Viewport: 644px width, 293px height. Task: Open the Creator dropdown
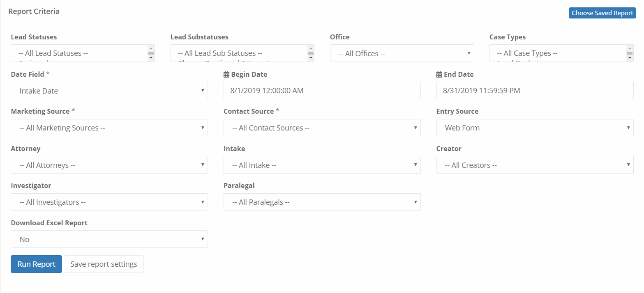coord(535,165)
